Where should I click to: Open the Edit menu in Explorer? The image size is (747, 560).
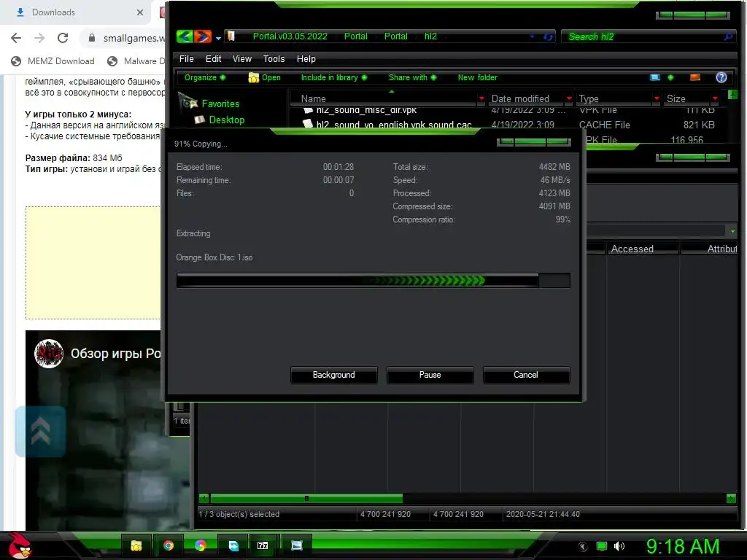214,58
